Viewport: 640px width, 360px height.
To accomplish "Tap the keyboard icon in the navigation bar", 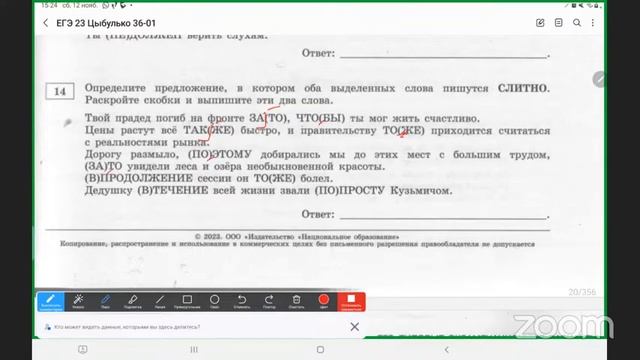I will coord(82,349).
